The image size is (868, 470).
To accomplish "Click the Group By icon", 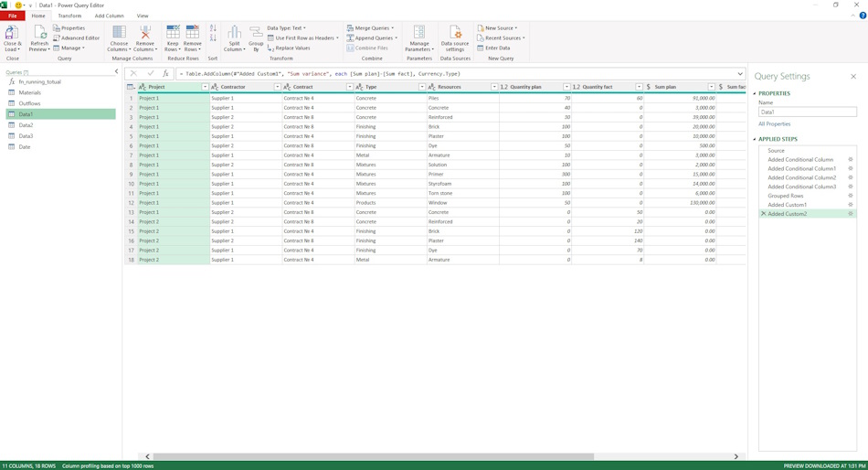I will 256,32.
